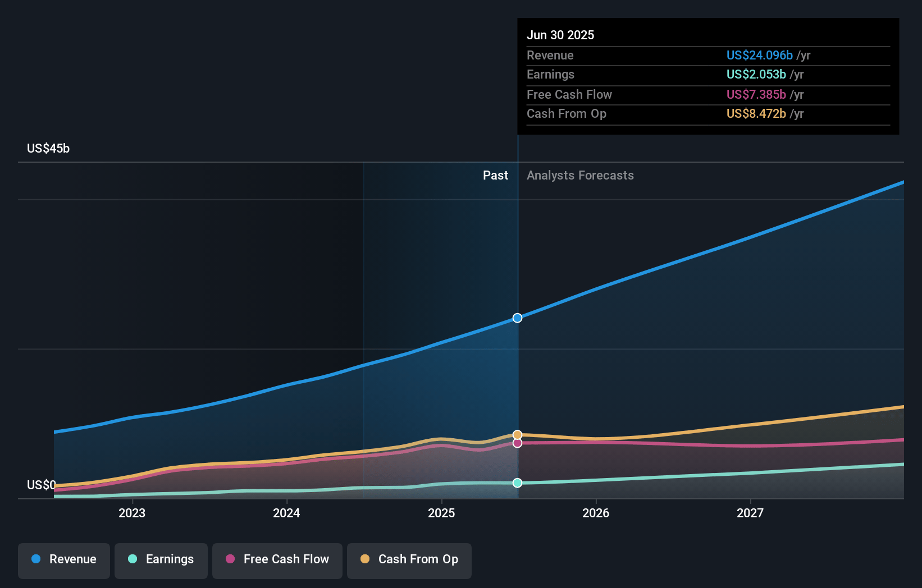Image resolution: width=922 pixels, height=588 pixels.
Task: Toggle the Revenue legend button
Action: point(64,561)
